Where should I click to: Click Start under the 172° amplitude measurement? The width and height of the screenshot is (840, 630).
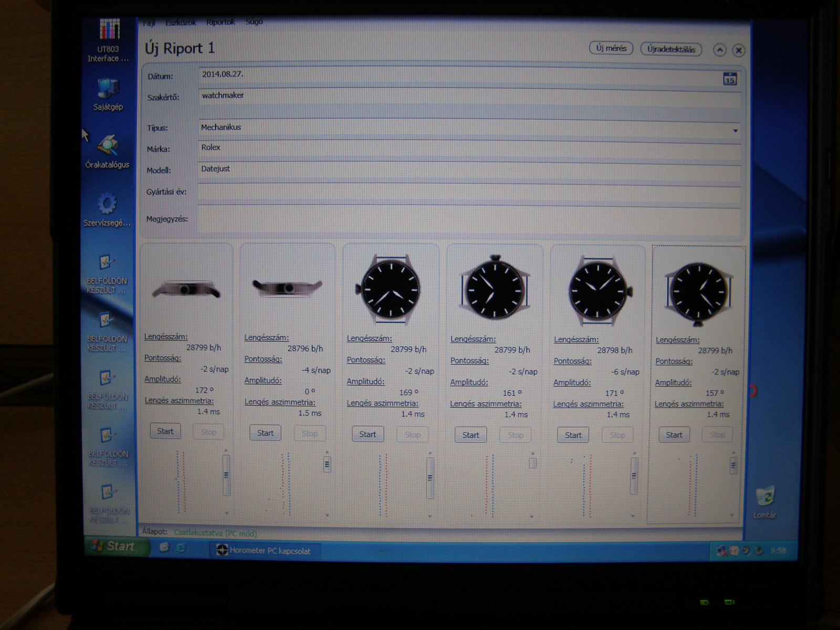[x=165, y=431]
